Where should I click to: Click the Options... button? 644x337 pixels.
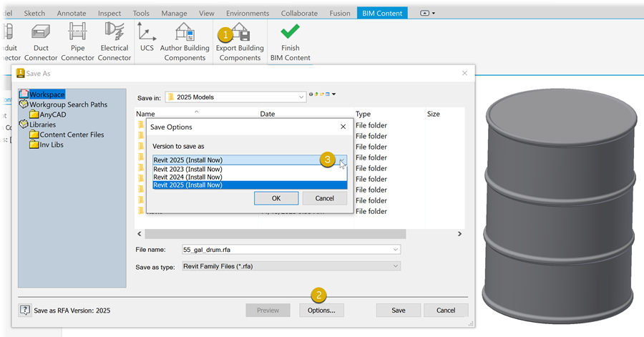(321, 311)
